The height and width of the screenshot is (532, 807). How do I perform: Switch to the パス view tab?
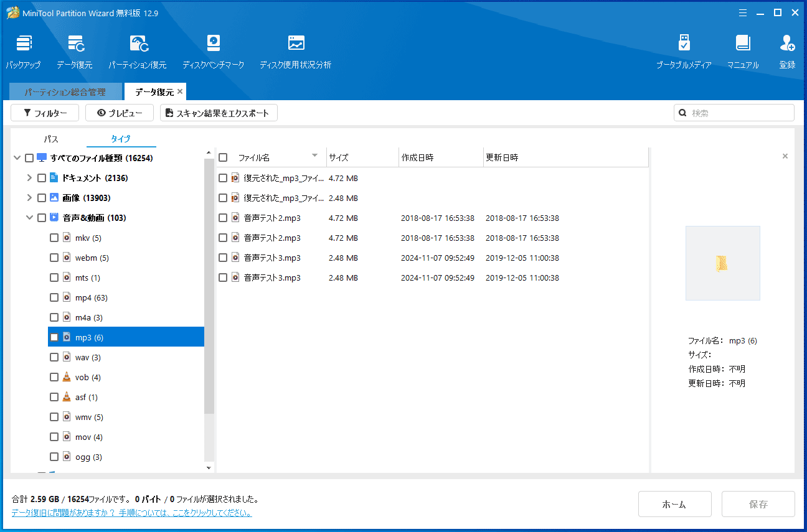tap(51, 139)
